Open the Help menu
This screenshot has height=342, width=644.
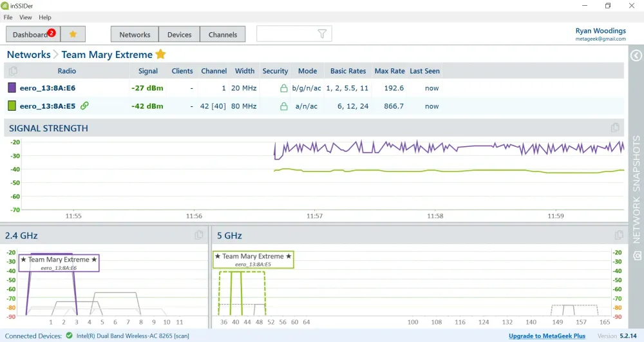click(45, 17)
